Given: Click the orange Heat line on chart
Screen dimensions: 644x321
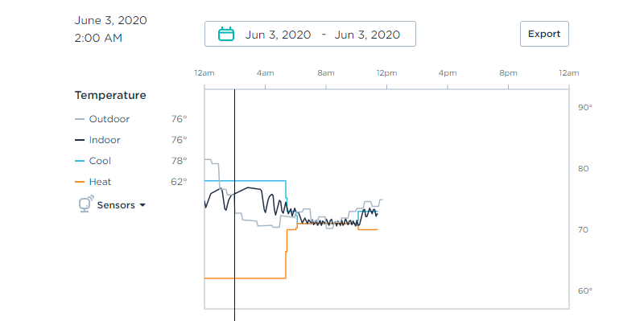Looking at the screenshot, I should coord(245,278).
